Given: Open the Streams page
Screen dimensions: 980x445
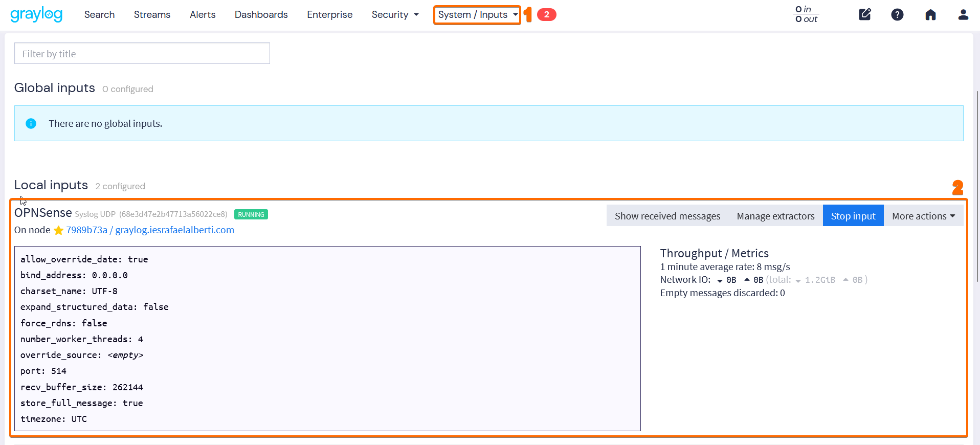Looking at the screenshot, I should (152, 15).
